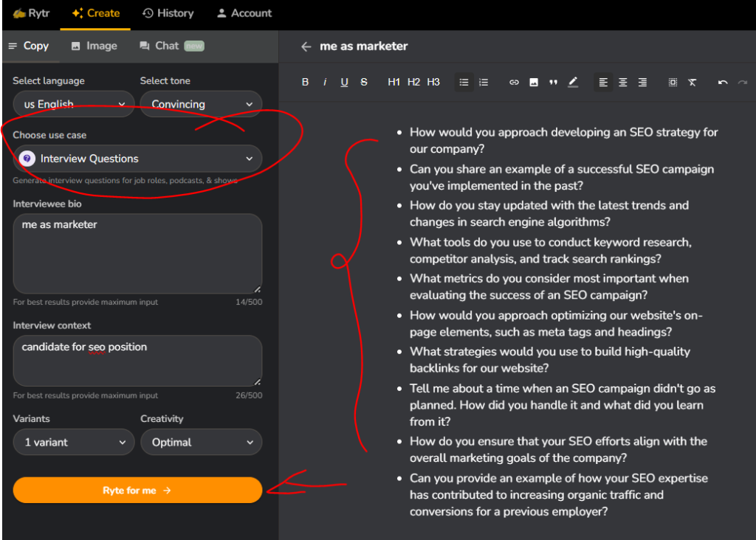Screen dimensions: 756x540
Task: Toggle numbered list formatting
Action: tap(484, 82)
